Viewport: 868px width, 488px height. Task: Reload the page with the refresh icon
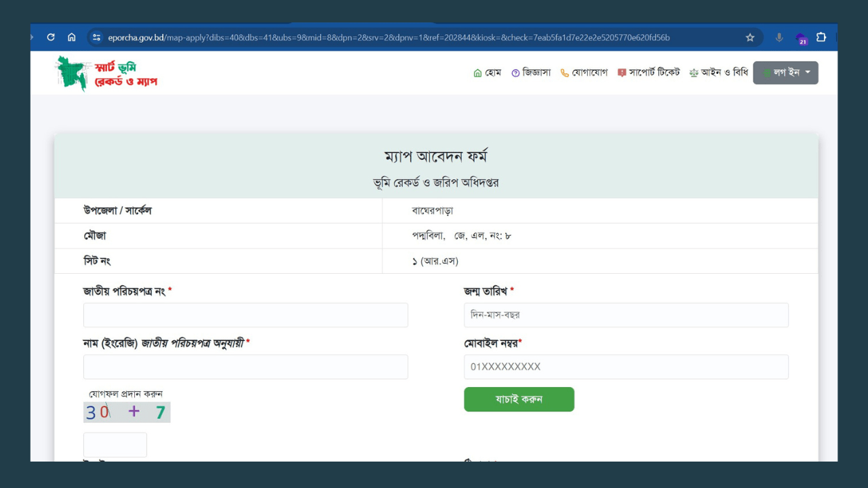[x=50, y=38]
